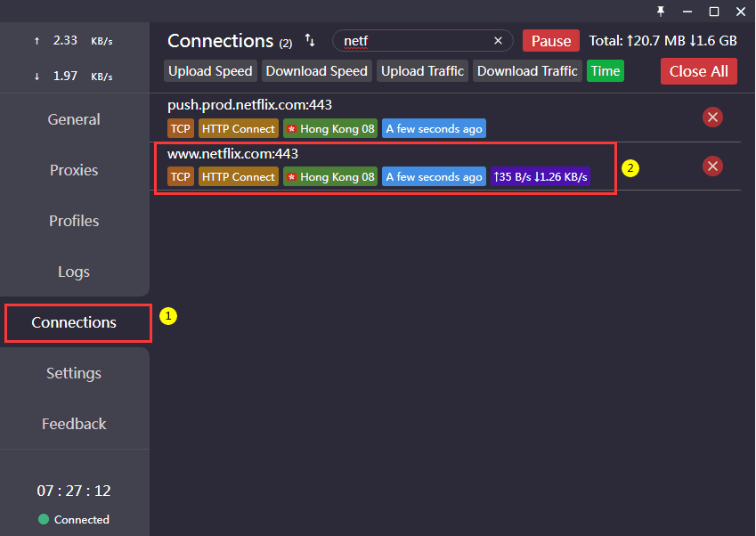This screenshot has width=756, height=536.
Task: Click the download speed 1.97 KB/s readout
Action: (73, 77)
